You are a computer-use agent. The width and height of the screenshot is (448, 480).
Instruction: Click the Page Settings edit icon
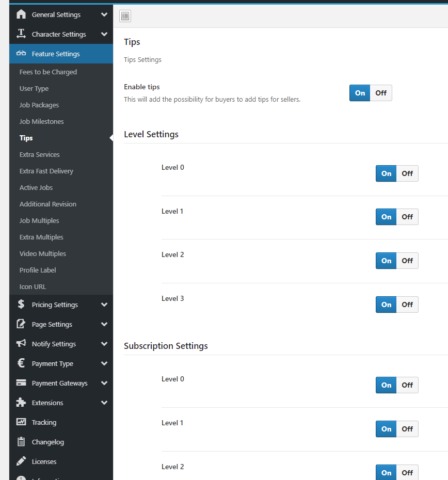coord(21,324)
